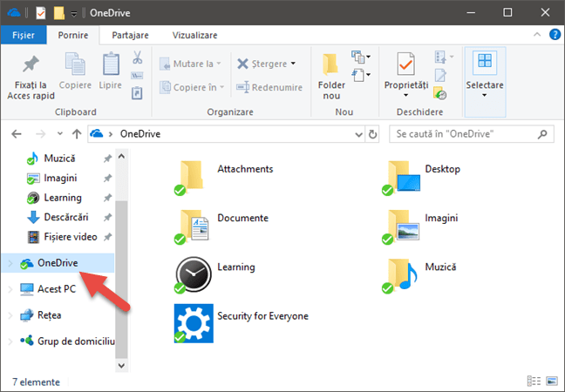
Task: Switch to the Partajare tab
Action: pos(130,35)
